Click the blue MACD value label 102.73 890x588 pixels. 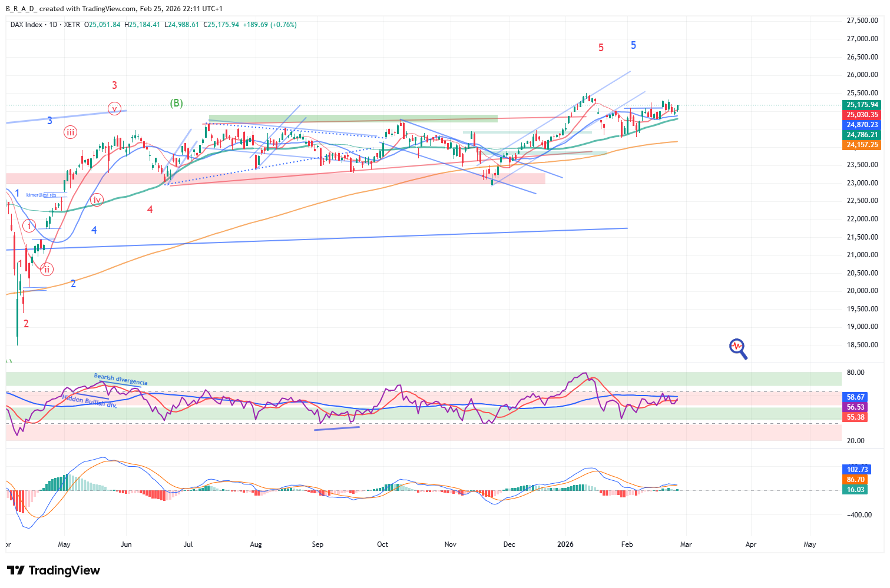(x=857, y=469)
